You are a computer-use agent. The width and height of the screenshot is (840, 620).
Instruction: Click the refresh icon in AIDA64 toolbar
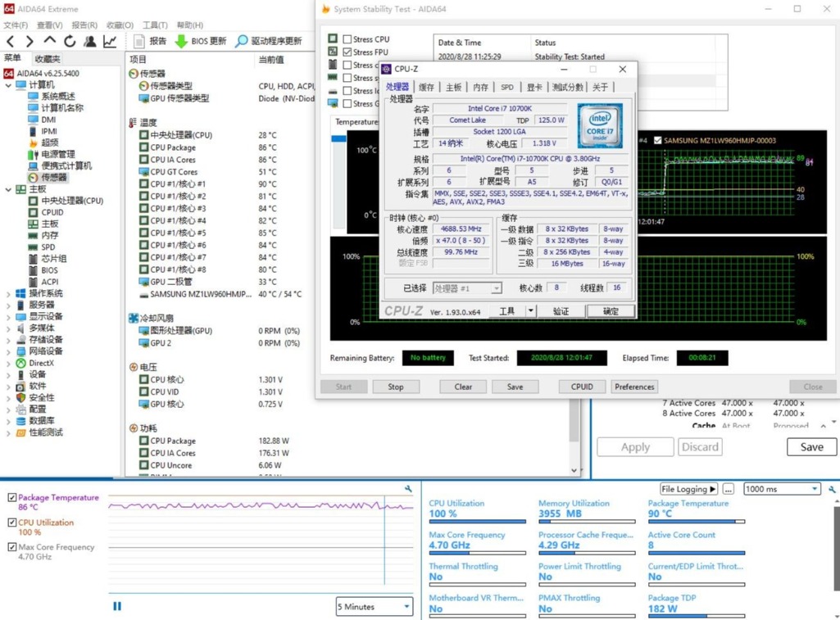coord(69,39)
